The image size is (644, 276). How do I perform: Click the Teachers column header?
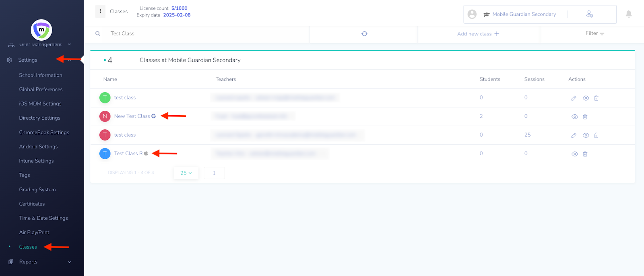click(x=226, y=79)
